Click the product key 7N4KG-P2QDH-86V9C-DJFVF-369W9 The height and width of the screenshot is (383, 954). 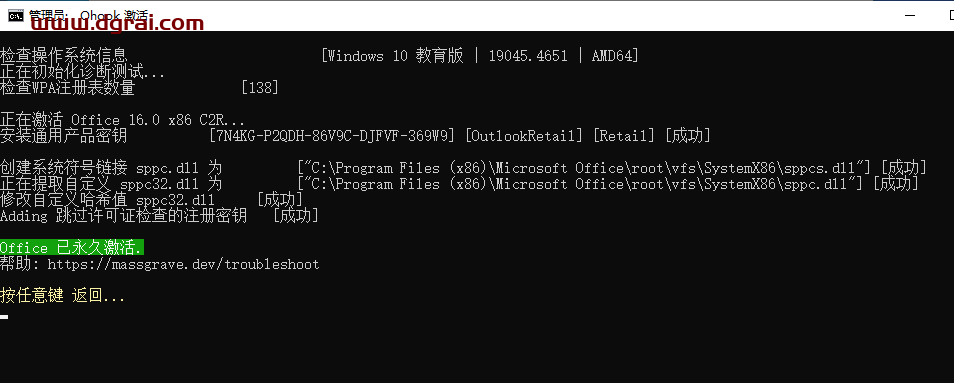tap(332, 136)
